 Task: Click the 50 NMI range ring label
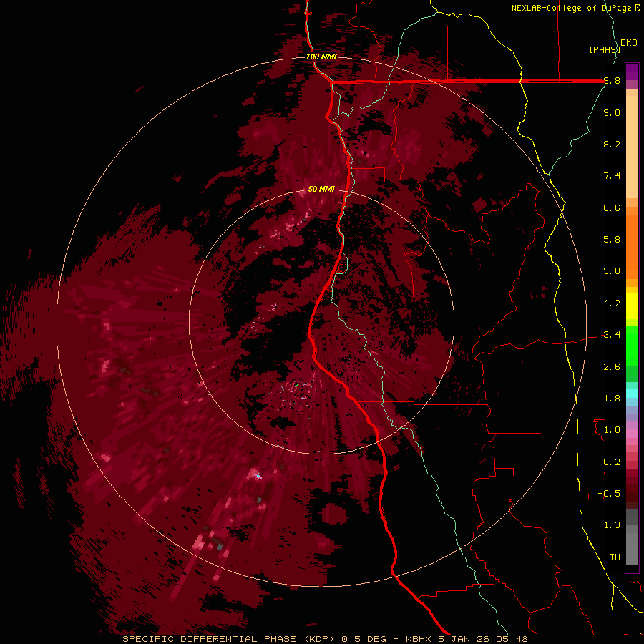coord(321,189)
